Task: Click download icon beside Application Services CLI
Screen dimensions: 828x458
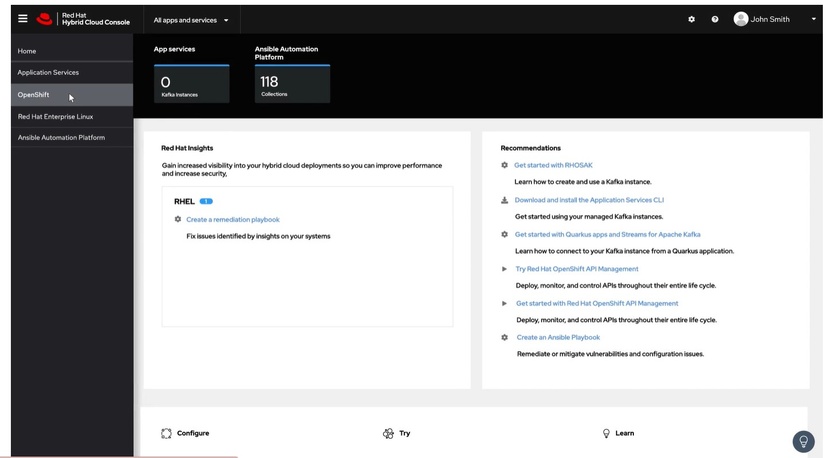Action: point(504,200)
